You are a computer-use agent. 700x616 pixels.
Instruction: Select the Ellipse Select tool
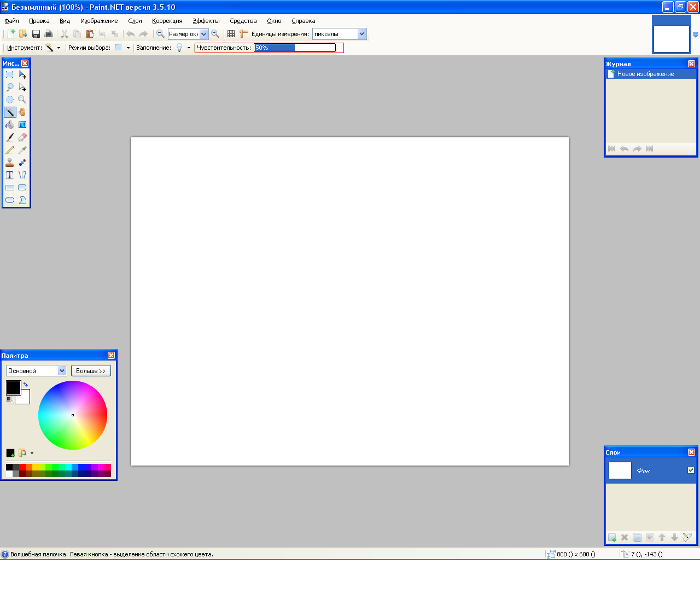tap(10, 100)
